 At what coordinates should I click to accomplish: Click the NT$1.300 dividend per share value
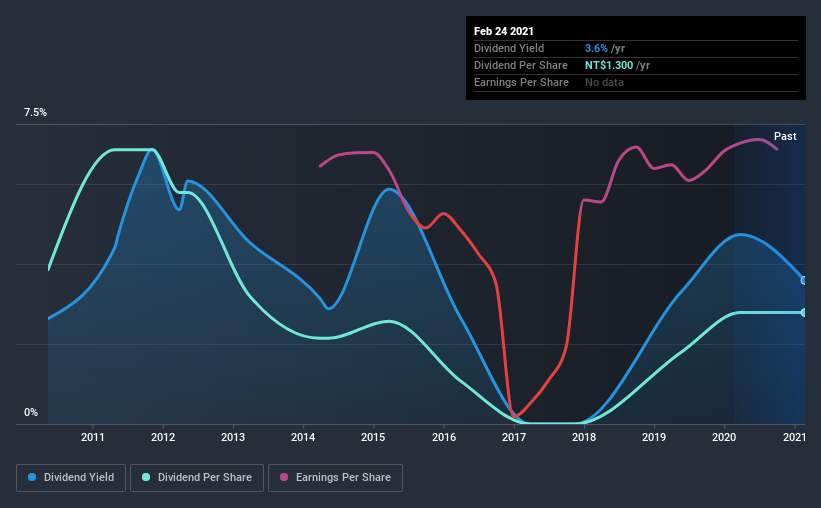tap(609, 65)
